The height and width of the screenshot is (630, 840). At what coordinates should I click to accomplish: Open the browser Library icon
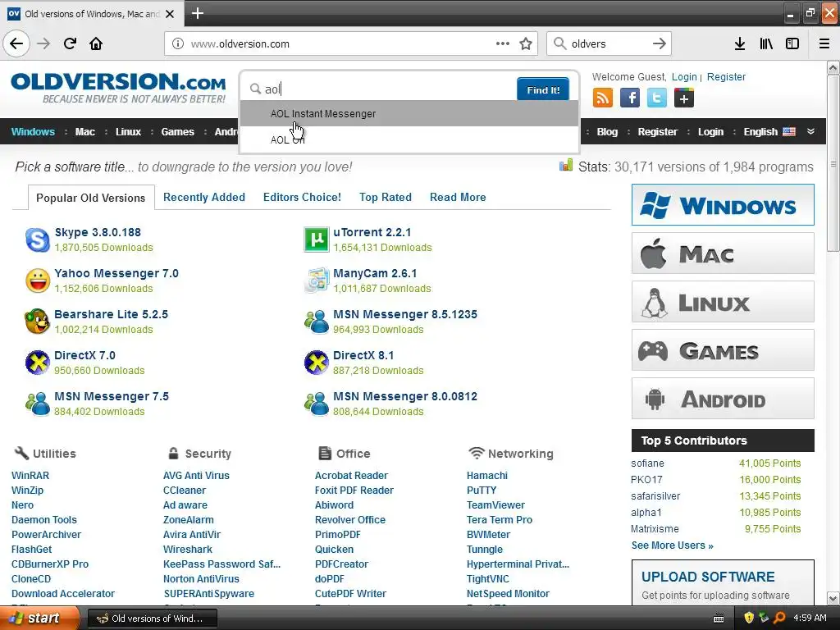[766, 44]
